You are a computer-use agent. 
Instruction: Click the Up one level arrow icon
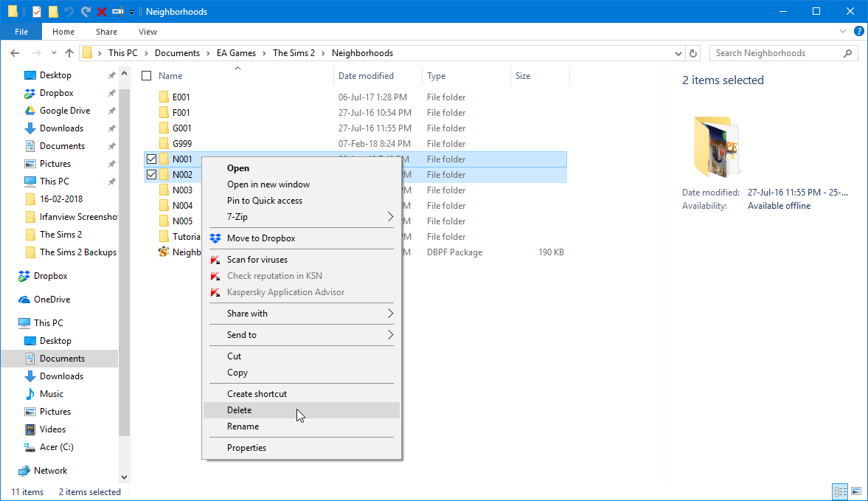[x=69, y=53]
